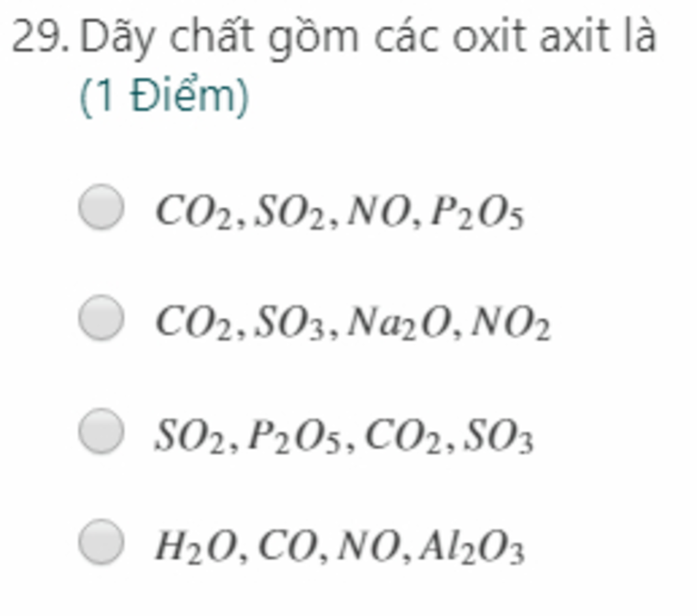The image size is (697, 616).
Task: Click the answer text CO2, SO2, NO, P2O5
Action: 340,212
